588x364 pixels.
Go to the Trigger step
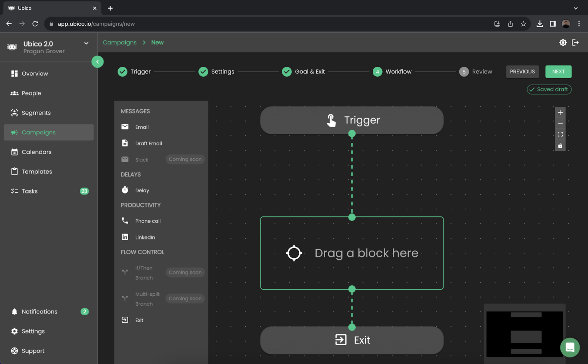coord(134,72)
